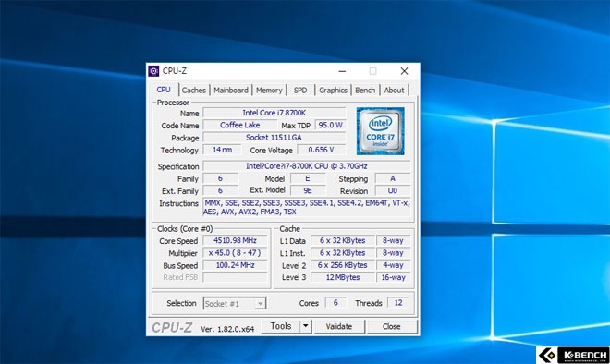This screenshot has width=610, height=364.
Task: Click the Level 2 6 x 256 KBytes value
Action: coord(342,265)
